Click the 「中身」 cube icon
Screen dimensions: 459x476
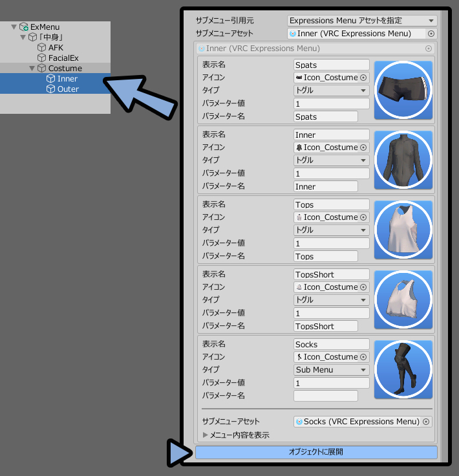[32, 38]
